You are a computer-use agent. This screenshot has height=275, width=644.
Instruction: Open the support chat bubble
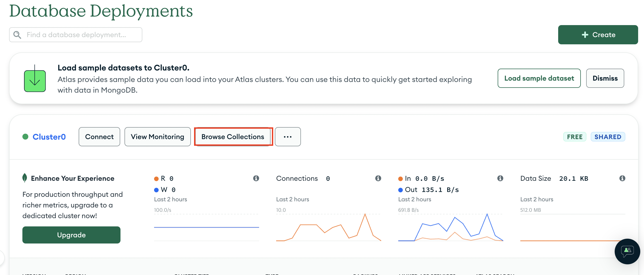[627, 252]
